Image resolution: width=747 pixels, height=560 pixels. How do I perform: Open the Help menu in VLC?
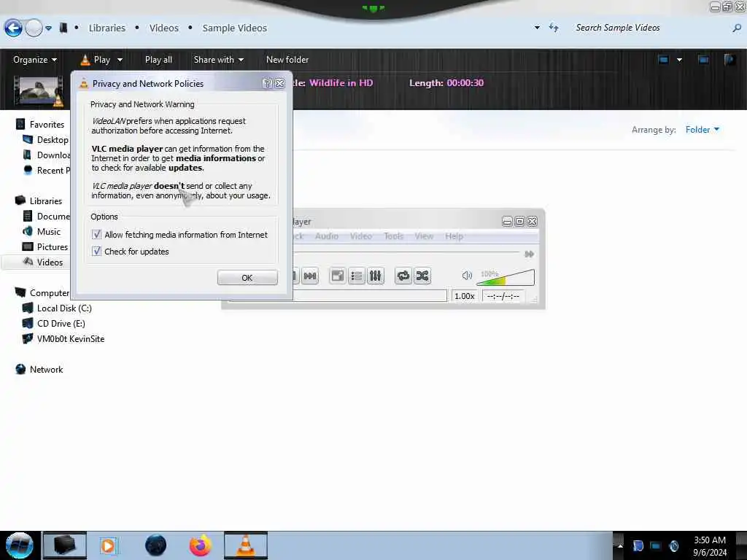pos(454,236)
